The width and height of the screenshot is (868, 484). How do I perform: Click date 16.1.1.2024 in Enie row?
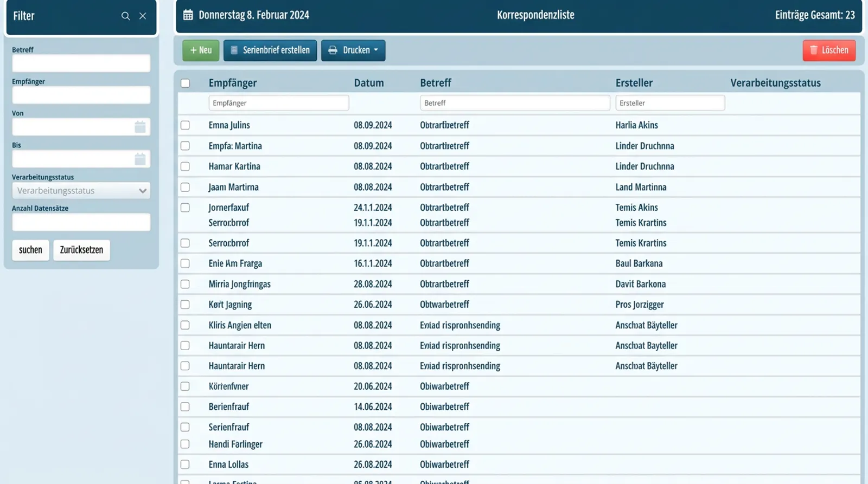(373, 263)
